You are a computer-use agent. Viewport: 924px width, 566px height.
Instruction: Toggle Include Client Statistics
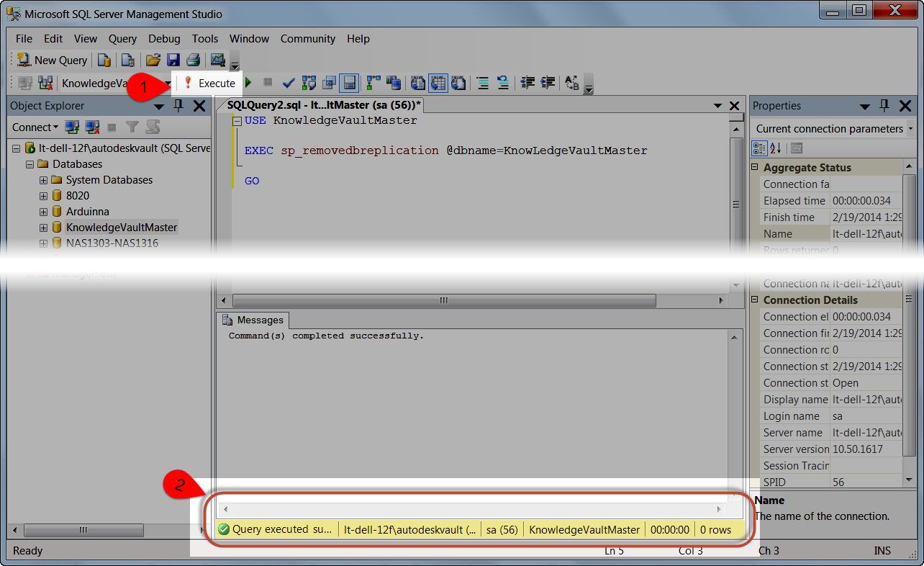point(393,84)
